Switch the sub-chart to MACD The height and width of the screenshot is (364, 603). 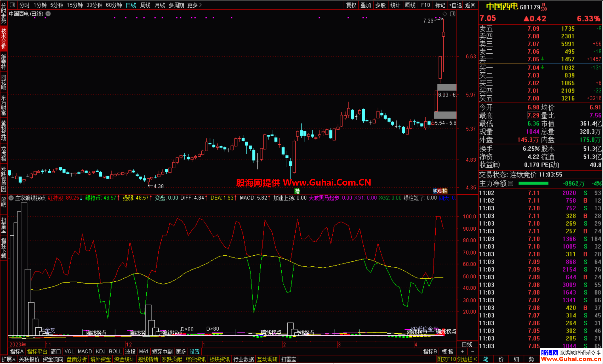pos(85,352)
